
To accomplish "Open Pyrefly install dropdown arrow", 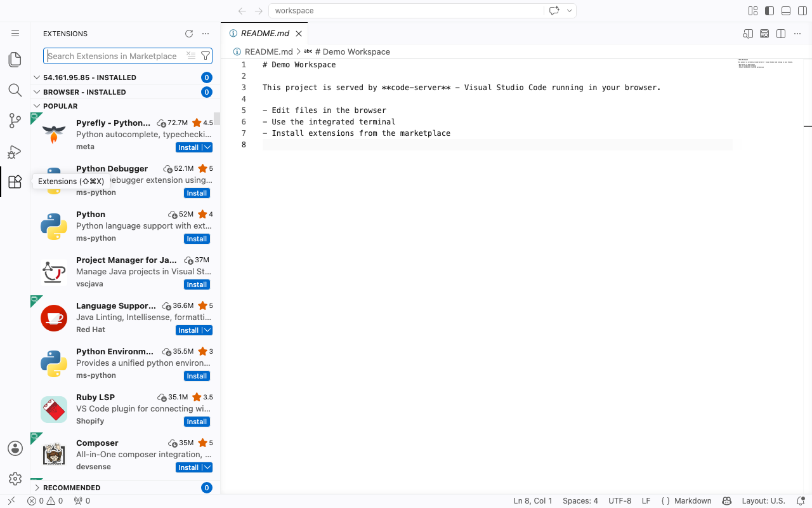I will [207, 147].
